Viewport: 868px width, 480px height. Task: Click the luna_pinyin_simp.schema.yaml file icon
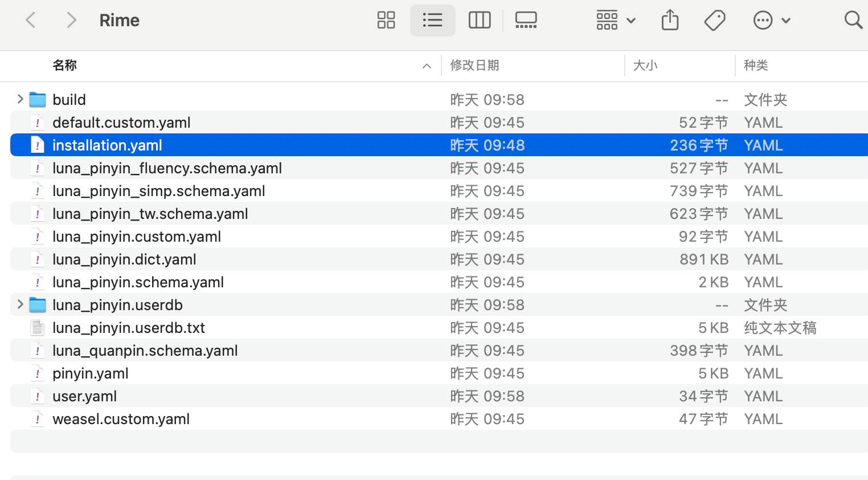pos(38,191)
